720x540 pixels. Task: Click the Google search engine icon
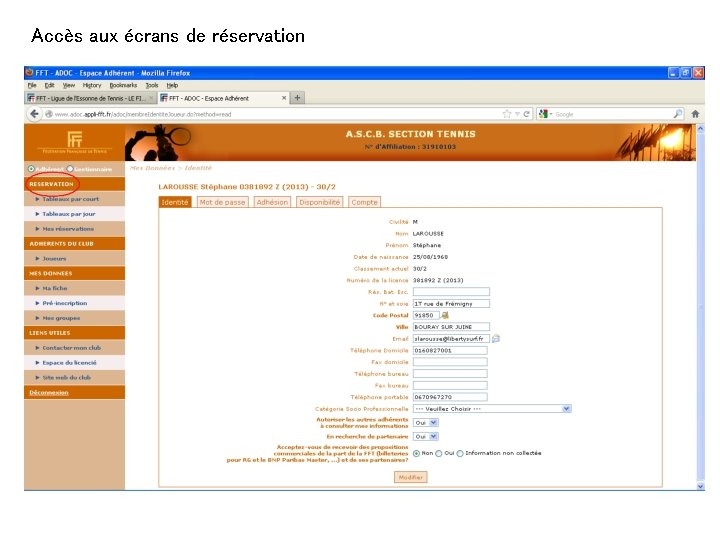tap(543, 114)
